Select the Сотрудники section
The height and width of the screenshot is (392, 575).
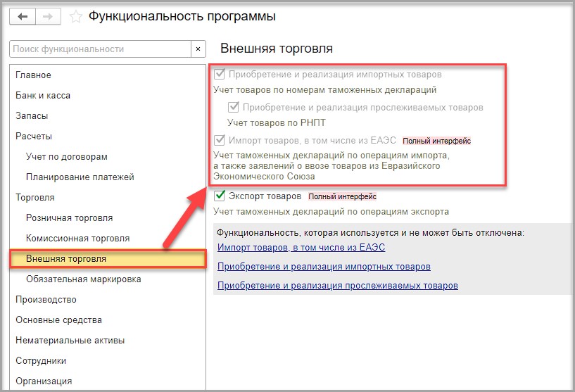41,361
